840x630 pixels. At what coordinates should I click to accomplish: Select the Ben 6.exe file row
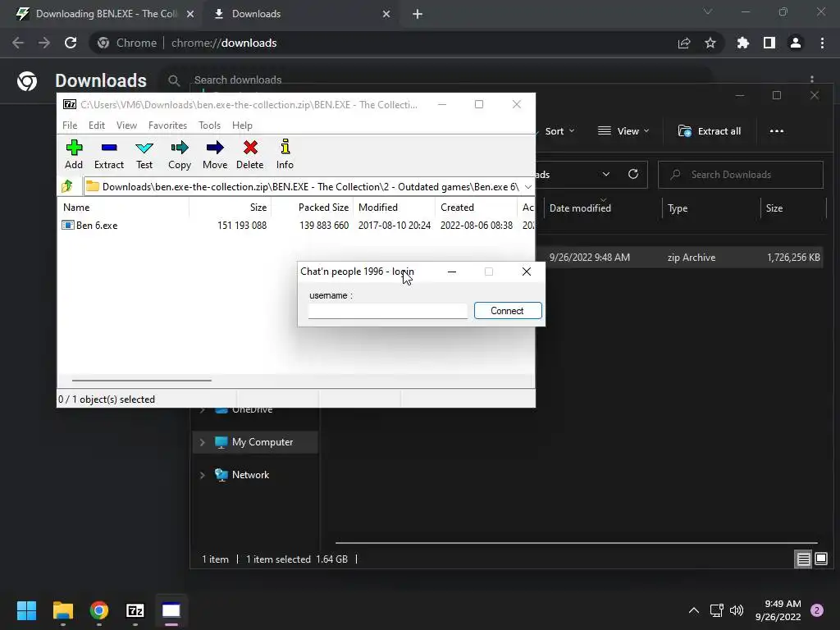[x=296, y=226]
